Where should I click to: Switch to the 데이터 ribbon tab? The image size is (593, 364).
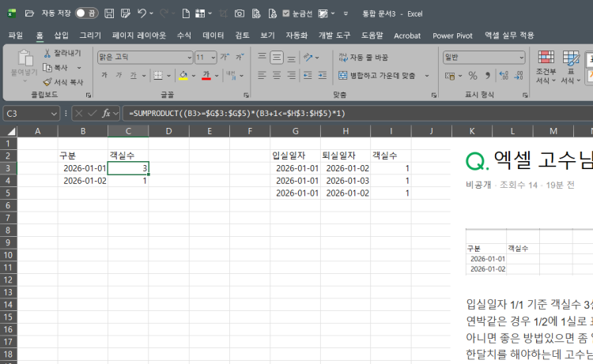click(213, 36)
